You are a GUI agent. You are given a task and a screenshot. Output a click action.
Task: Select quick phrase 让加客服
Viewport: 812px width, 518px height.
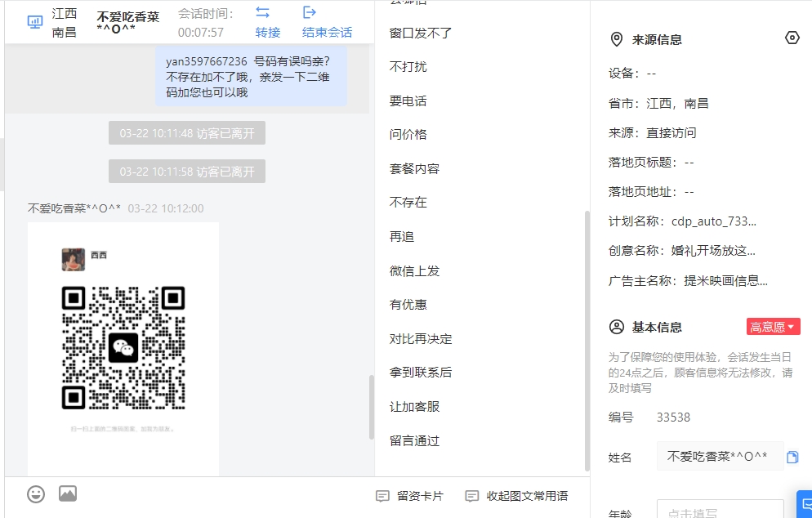click(x=414, y=407)
